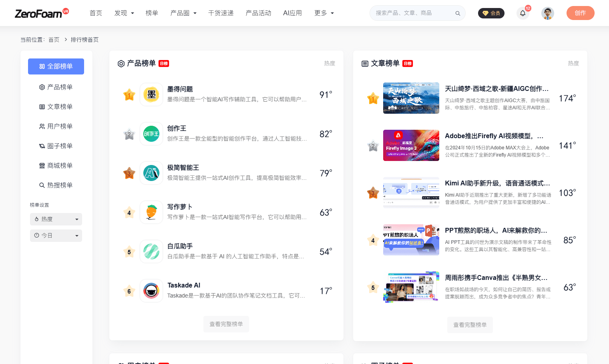The image size is (609, 364).
Task: Click the 会员 membership button
Action: pos(491,13)
